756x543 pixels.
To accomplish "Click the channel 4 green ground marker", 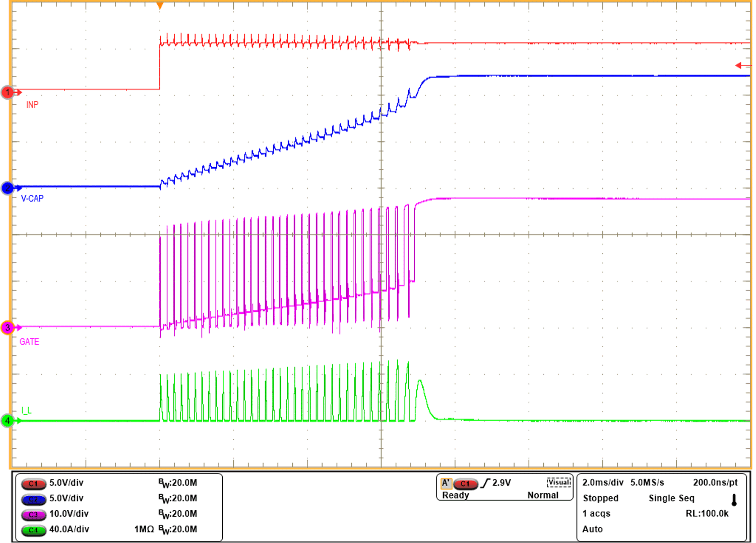I will (x=8, y=421).
